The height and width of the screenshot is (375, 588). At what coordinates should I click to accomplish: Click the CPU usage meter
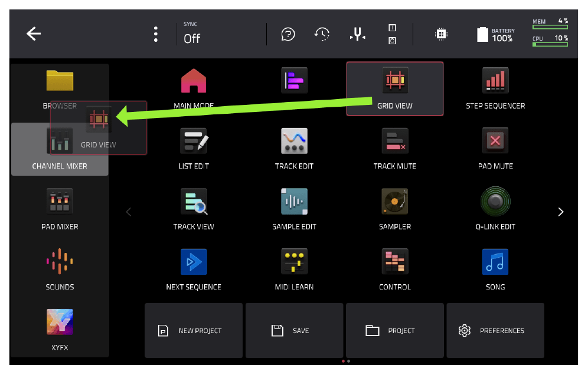click(550, 41)
